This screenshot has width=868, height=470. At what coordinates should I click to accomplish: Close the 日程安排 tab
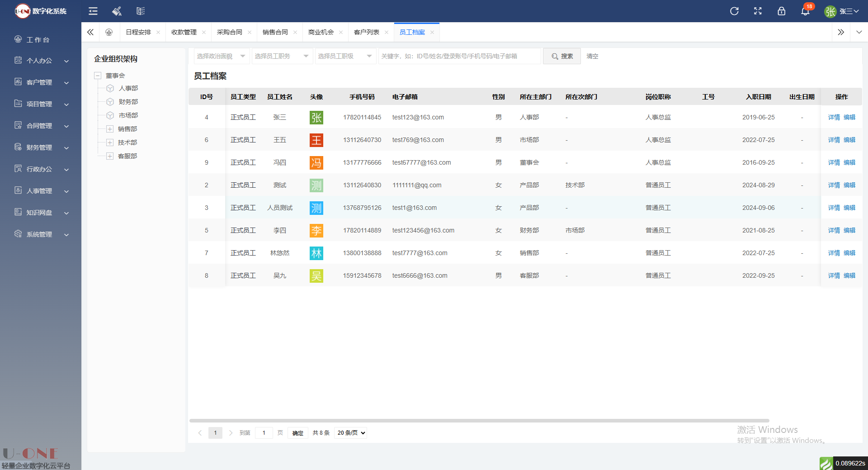tap(158, 32)
